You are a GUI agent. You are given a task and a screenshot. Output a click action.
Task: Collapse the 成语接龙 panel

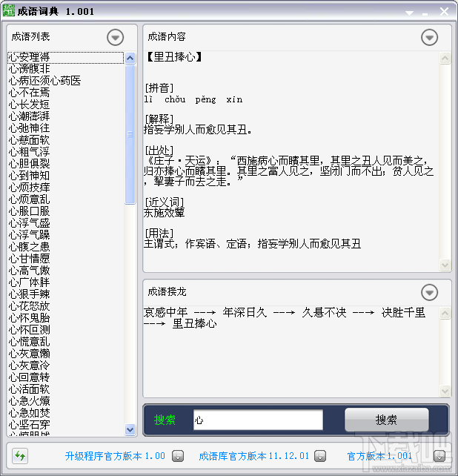(x=430, y=292)
